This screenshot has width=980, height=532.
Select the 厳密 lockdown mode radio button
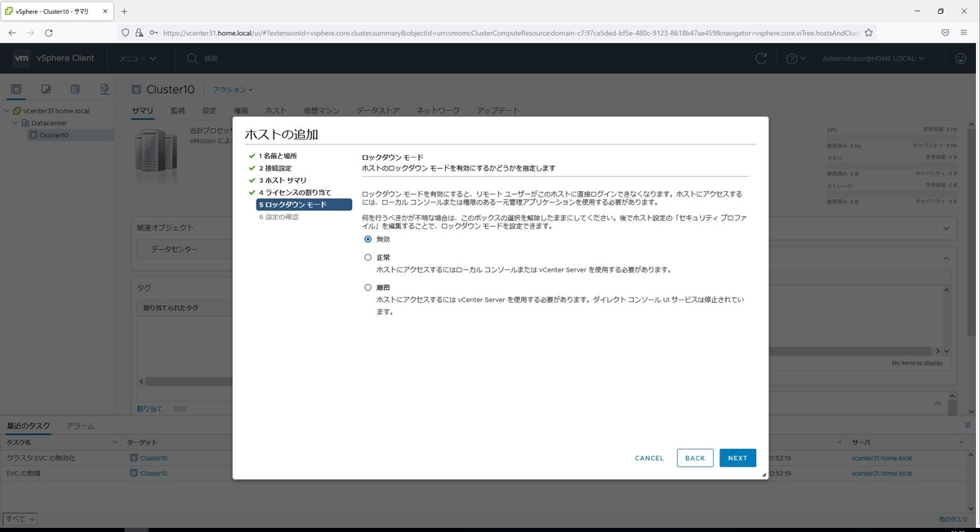pos(367,287)
